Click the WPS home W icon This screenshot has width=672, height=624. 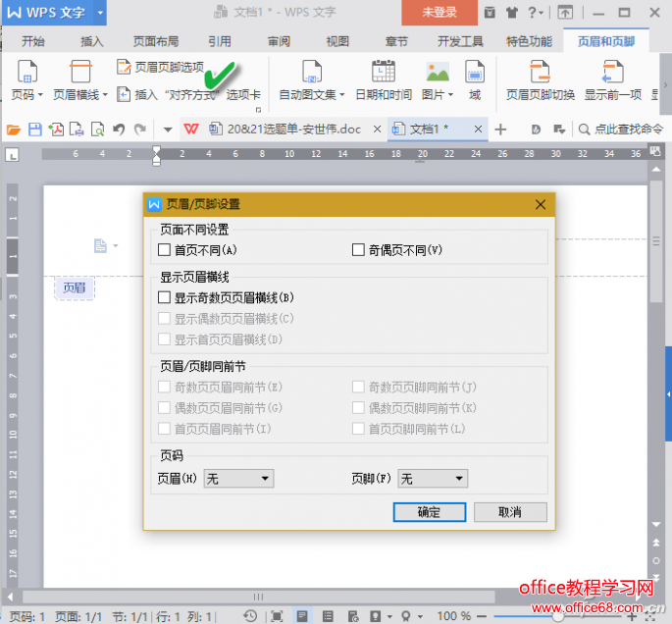point(191,129)
